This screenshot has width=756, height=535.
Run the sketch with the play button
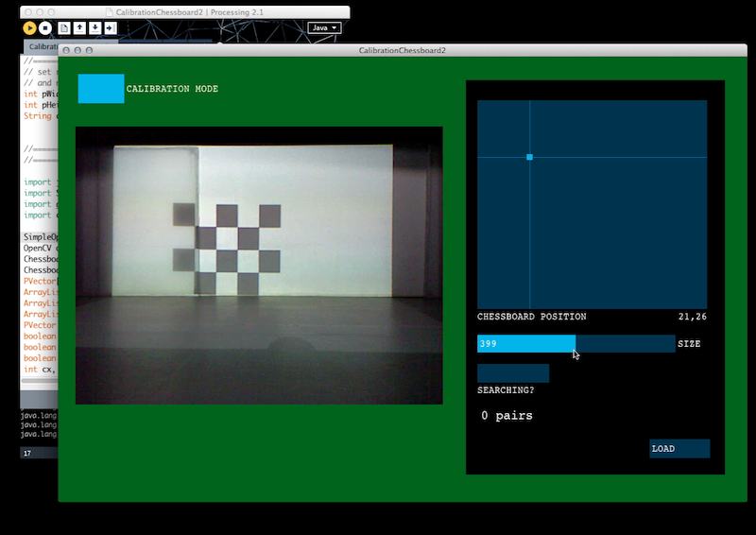pyautogui.click(x=29, y=28)
